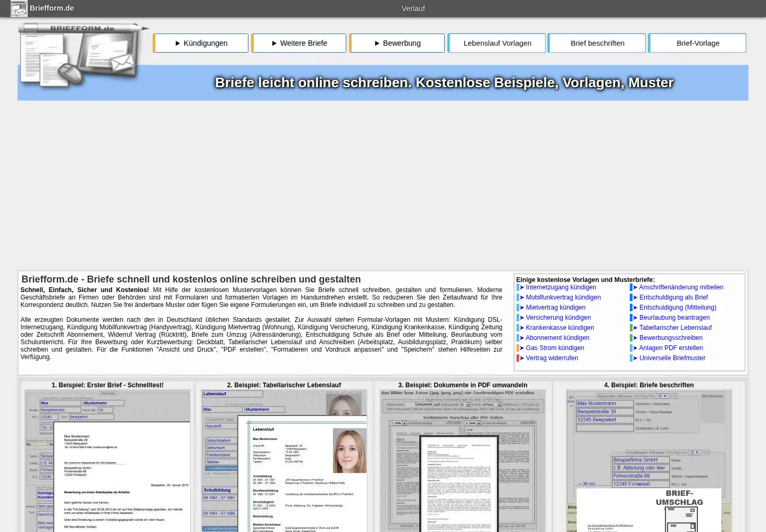Screen dimensions: 766x532
Task: Open the Erster Brief Schnelltest example thumbnail
Action: (x=107, y=461)
